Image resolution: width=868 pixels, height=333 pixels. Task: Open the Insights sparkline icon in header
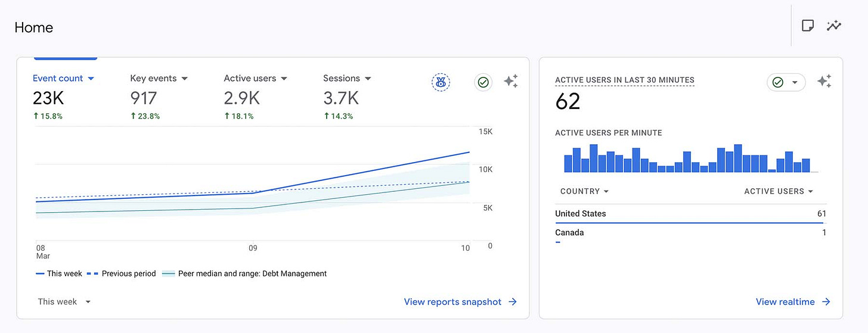tap(834, 26)
